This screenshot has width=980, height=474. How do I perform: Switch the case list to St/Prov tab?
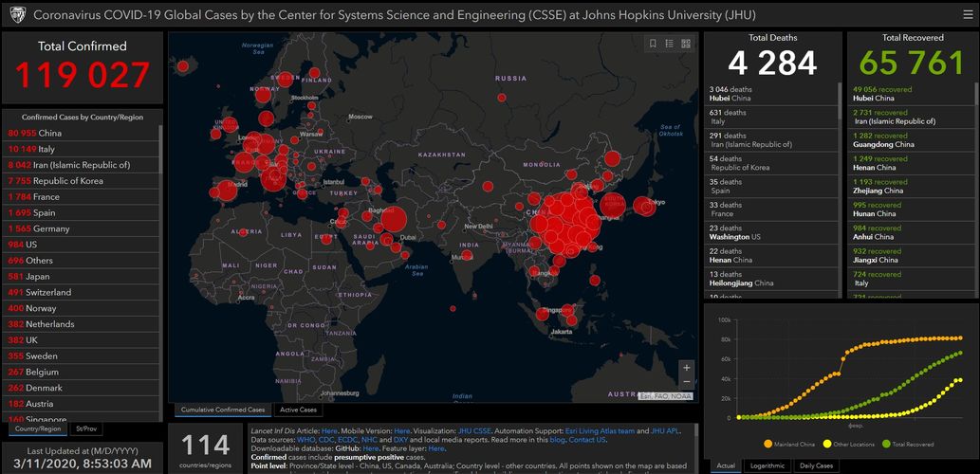[85, 428]
